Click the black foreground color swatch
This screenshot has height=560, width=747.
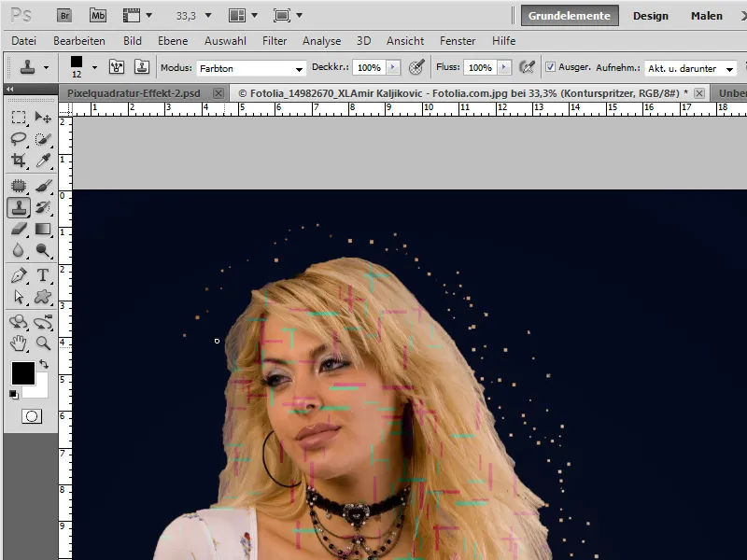click(x=22, y=372)
